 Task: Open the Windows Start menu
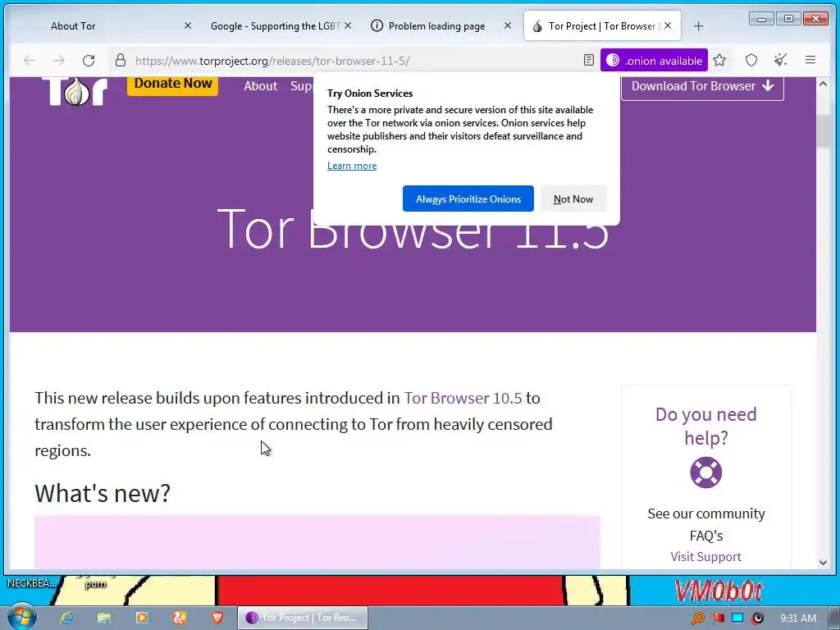tap(21, 616)
